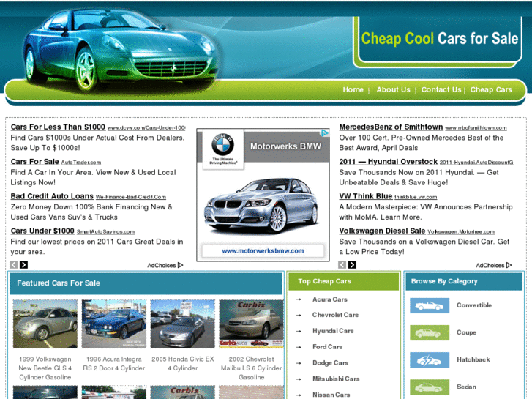Open Coupe category text link

467,332
